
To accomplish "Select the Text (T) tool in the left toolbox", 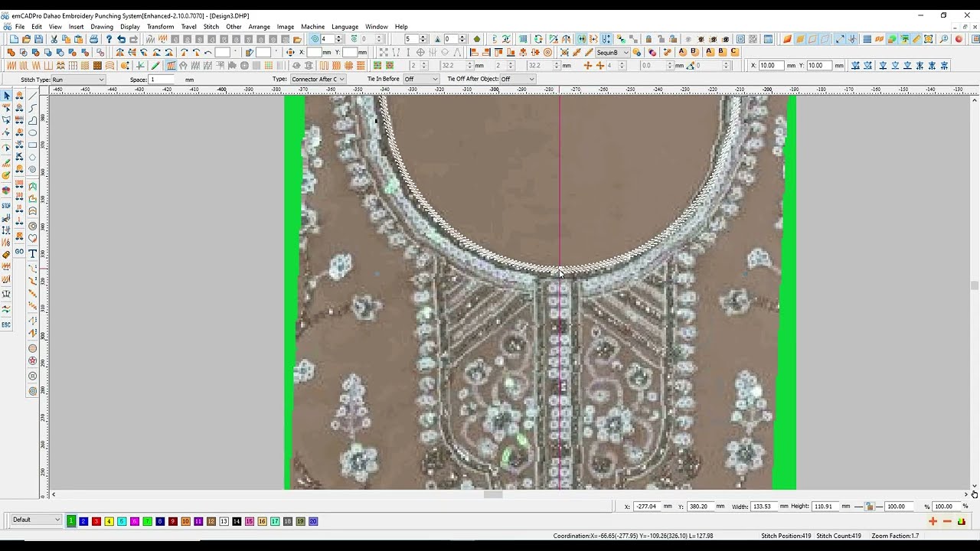I will 32,253.
